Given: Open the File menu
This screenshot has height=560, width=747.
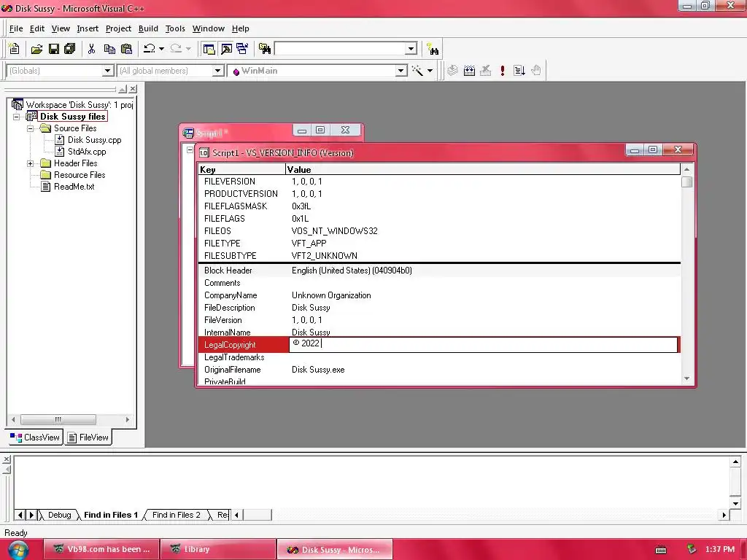Looking at the screenshot, I should pos(16,28).
